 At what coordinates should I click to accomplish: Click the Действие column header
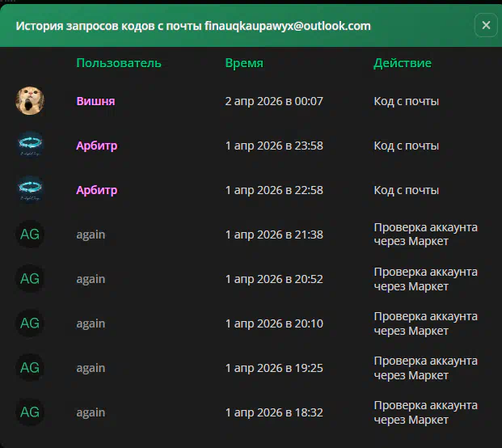click(x=403, y=63)
